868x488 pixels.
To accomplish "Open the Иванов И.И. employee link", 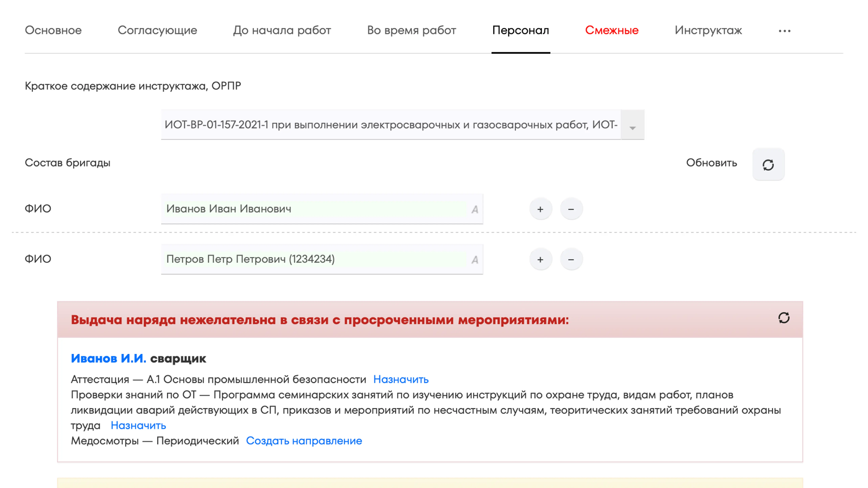I will [x=109, y=358].
